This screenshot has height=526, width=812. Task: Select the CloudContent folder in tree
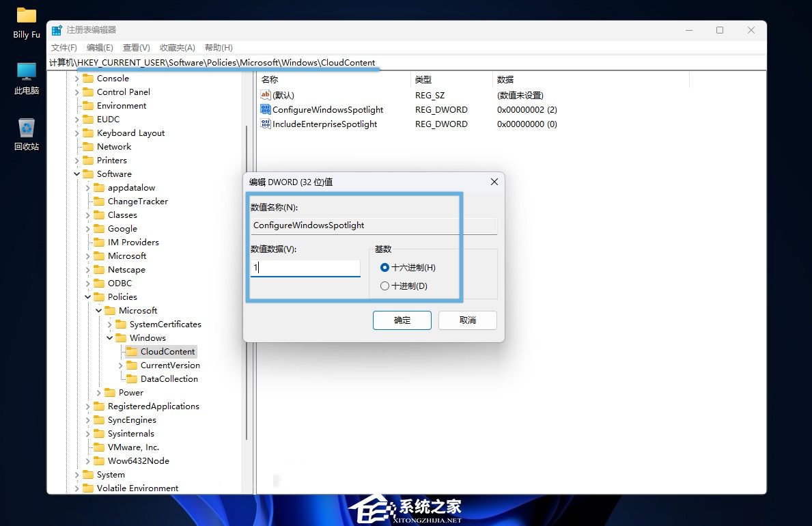coord(167,351)
